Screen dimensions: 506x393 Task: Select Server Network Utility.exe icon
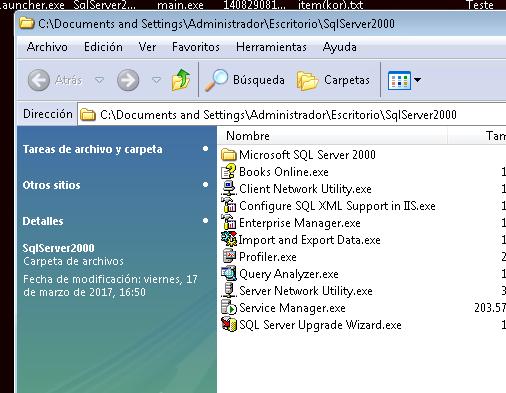[x=229, y=290]
